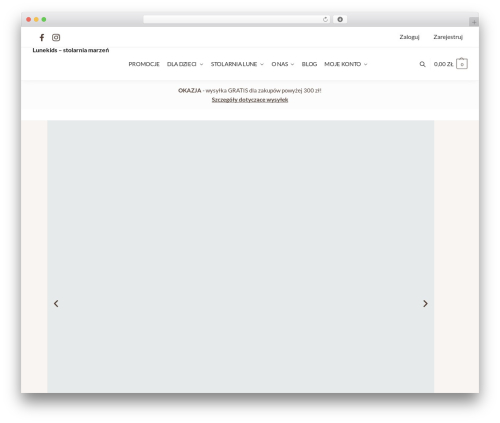Click the search magnifier icon
This screenshot has height=423, width=500.
tap(422, 64)
